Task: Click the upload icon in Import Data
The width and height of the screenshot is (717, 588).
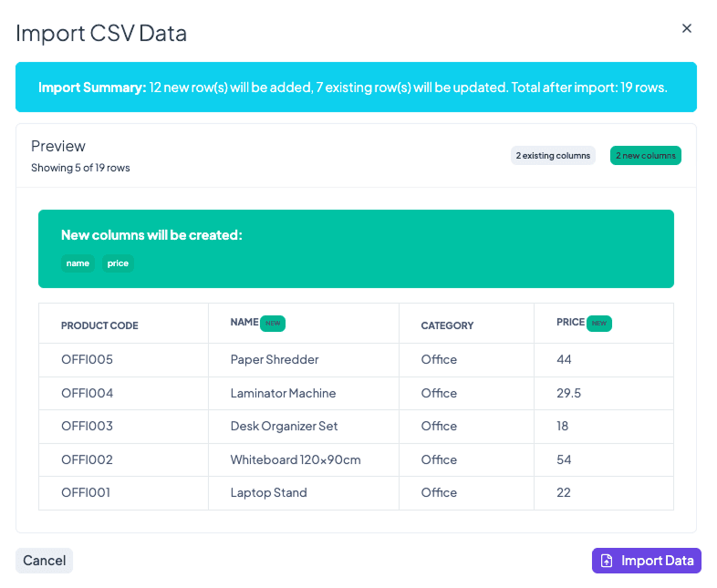Action: [x=607, y=561]
